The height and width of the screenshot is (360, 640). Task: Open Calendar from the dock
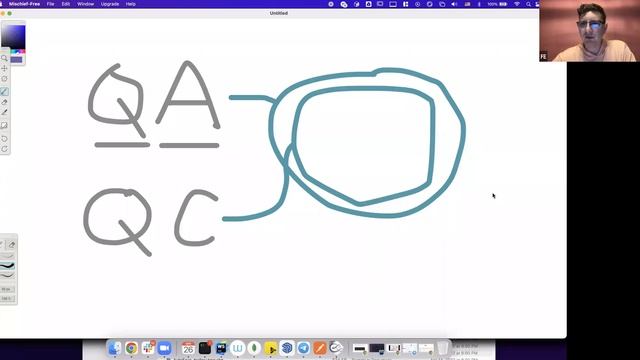click(x=188, y=348)
